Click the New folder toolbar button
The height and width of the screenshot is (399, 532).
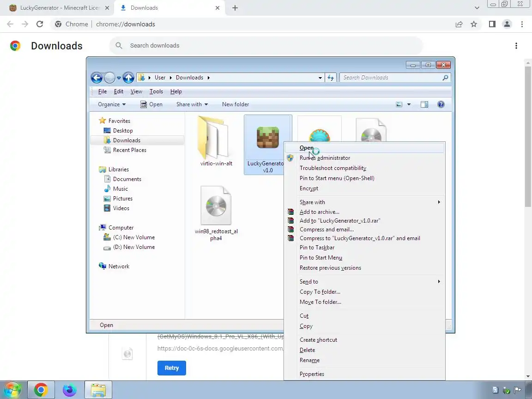236,104
